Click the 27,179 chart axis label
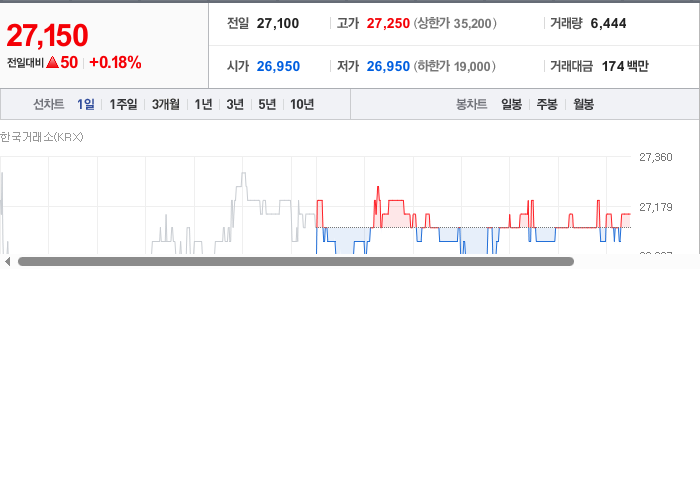 click(x=655, y=207)
